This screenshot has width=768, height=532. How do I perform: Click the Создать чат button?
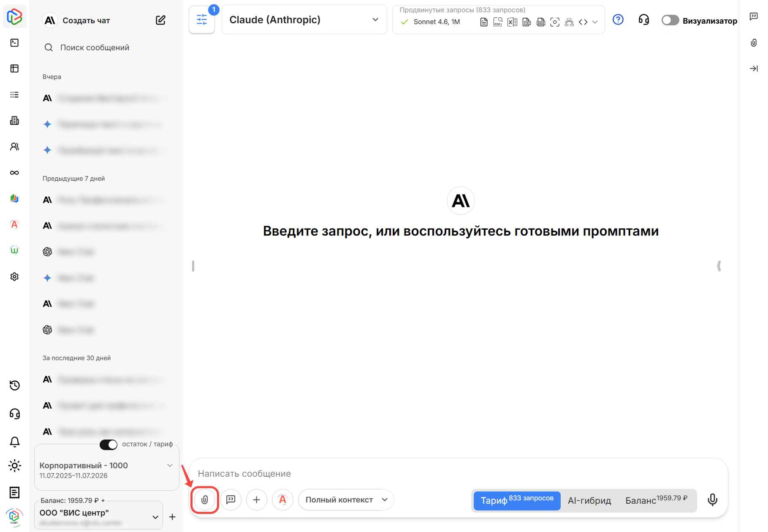tap(86, 20)
